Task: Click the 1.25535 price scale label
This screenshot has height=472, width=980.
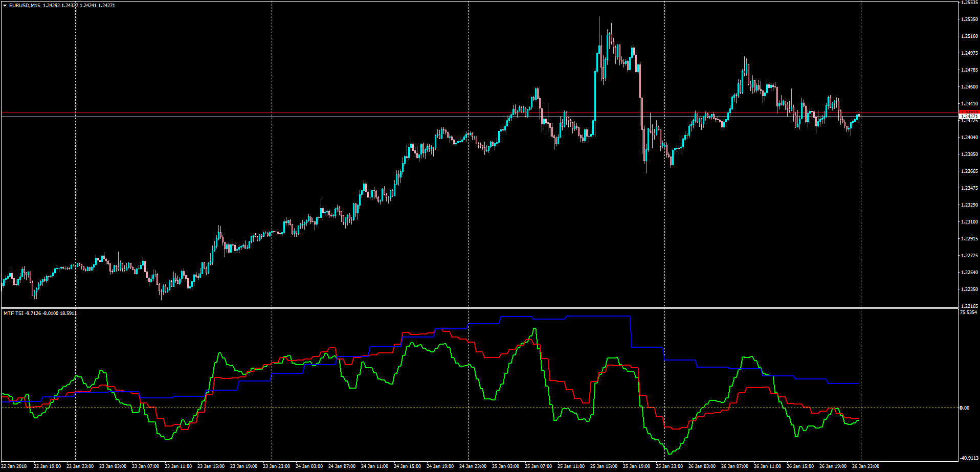Action: [970, 3]
